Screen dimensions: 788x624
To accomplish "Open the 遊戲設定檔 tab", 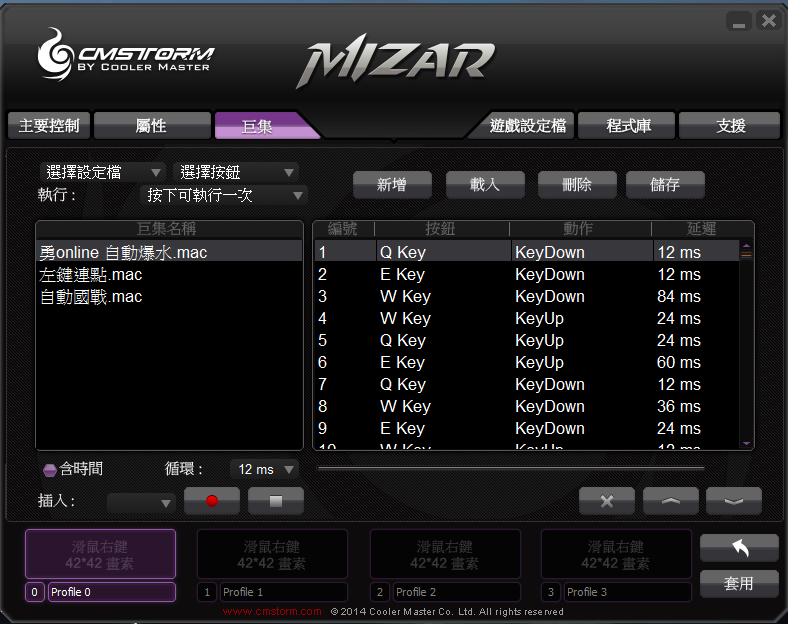I will click(x=523, y=125).
